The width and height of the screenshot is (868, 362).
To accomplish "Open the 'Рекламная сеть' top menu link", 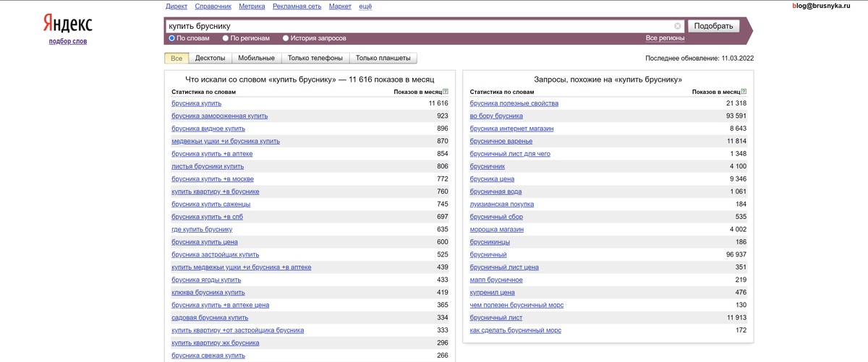I will [297, 6].
